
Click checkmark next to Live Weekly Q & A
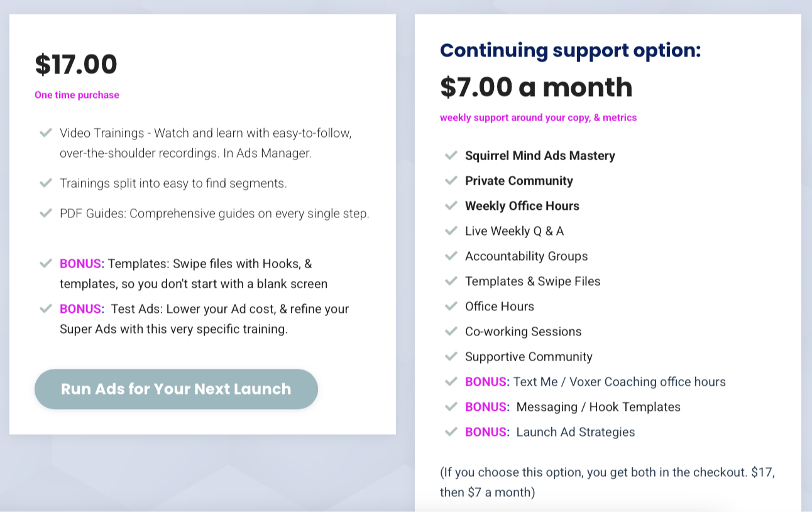click(451, 231)
